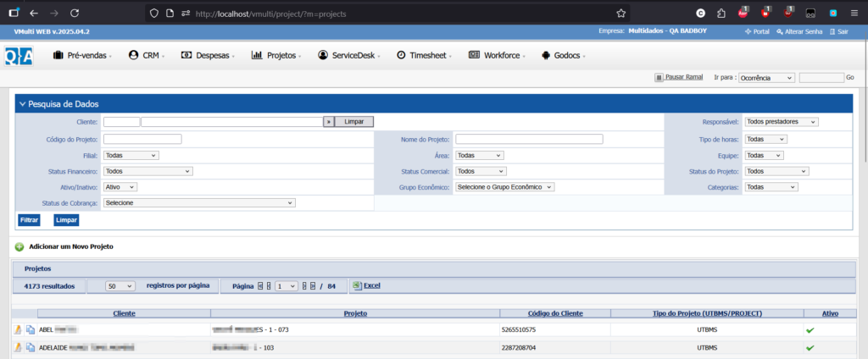
Task: Click the copy document icon for ADELAIDE row
Action: 31,347
